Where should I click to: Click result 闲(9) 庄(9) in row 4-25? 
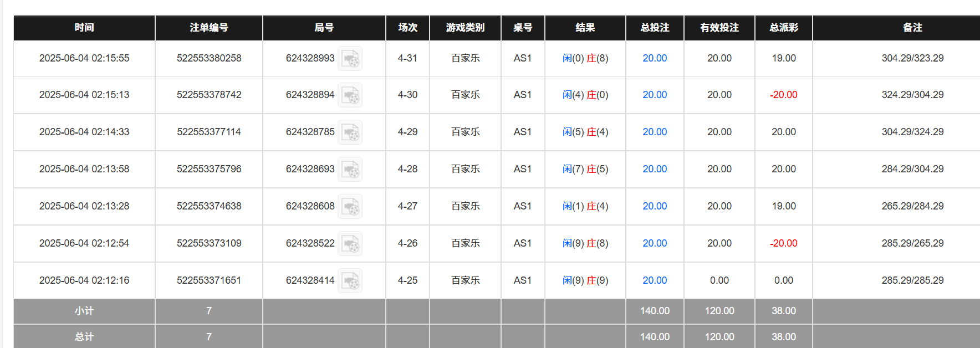tap(585, 280)
